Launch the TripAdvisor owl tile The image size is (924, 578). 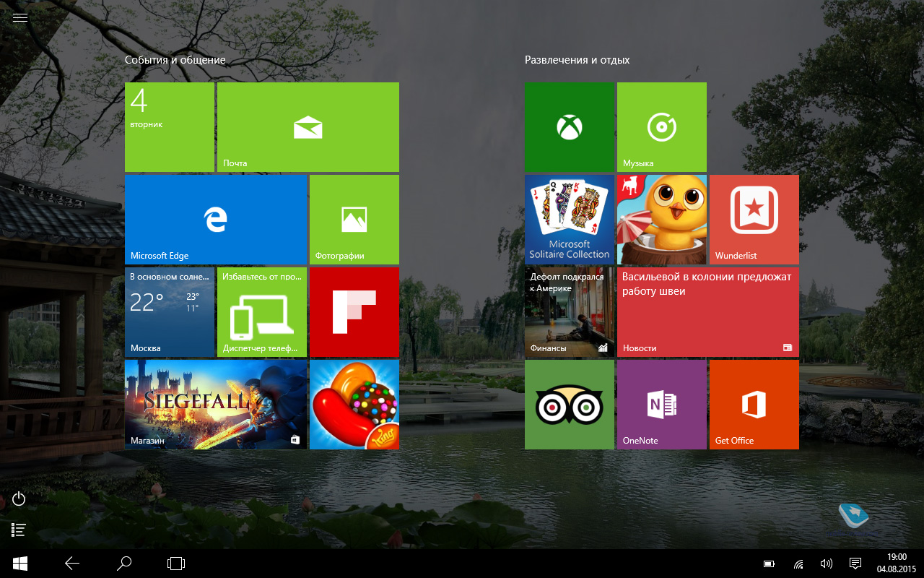pyautogui.click(x=570, y=405)
